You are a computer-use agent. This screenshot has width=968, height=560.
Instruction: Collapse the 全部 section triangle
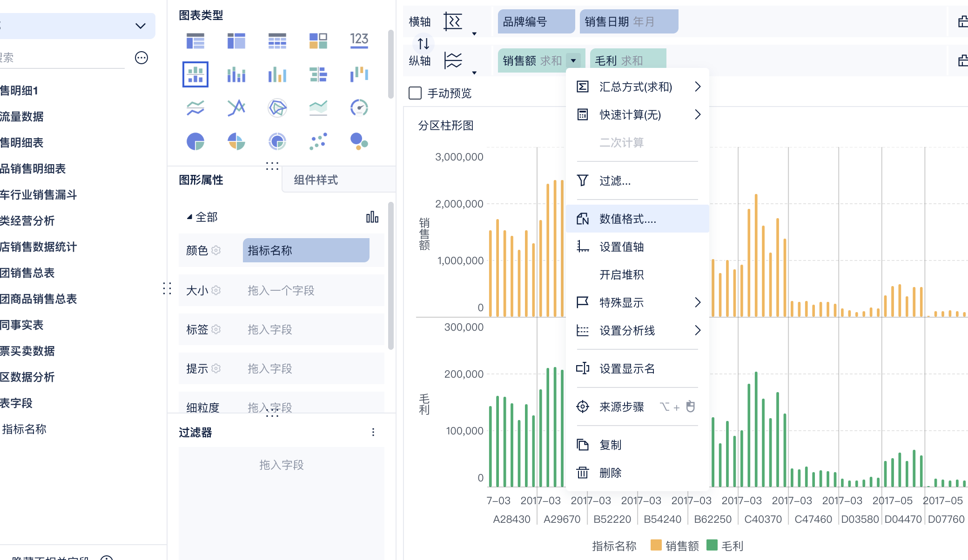click(189, 217)
